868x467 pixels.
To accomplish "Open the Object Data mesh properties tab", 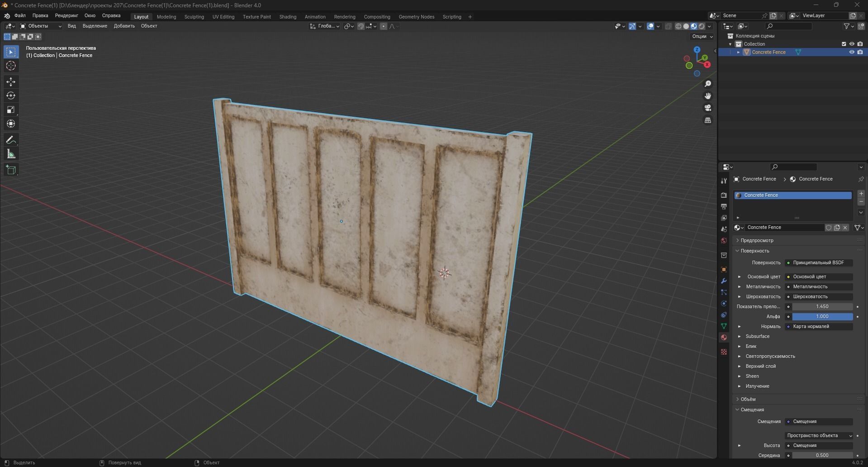I will pyautogui.click(x=724, y=326).
